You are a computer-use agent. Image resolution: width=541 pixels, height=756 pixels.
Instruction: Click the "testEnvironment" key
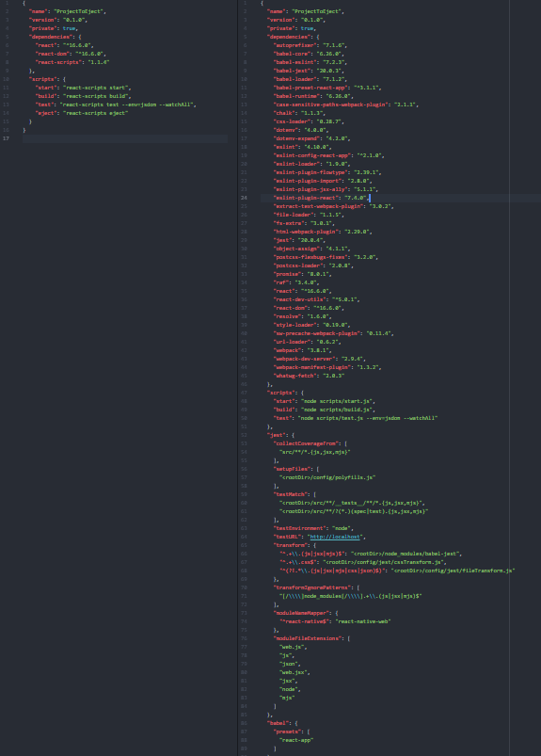click(300, 528)
